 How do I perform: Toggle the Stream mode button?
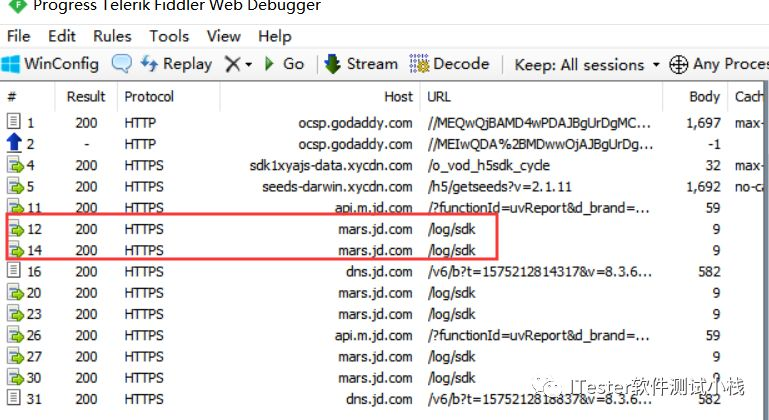[x=361, y=64]
